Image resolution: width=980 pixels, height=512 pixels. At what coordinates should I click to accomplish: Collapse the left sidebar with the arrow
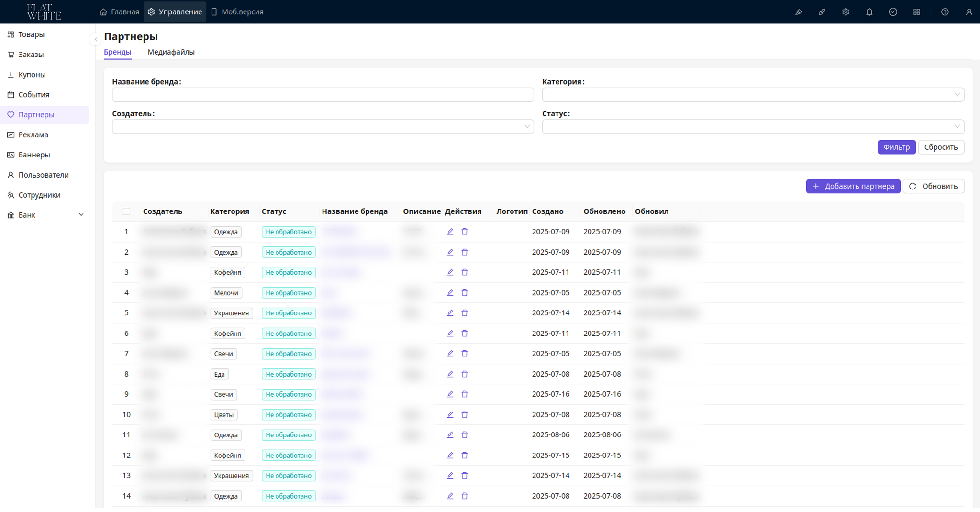96,39
